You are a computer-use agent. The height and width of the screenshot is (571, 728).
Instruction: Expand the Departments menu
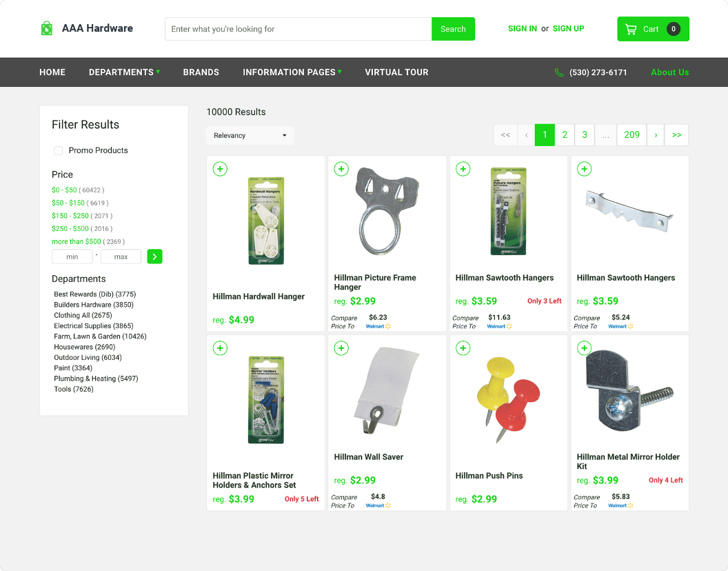point(124,72)
